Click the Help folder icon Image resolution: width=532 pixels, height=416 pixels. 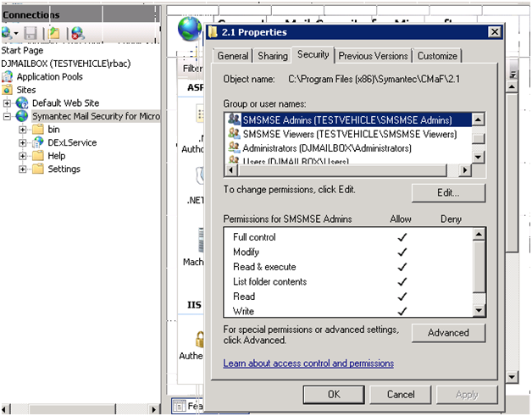point(38,156)
